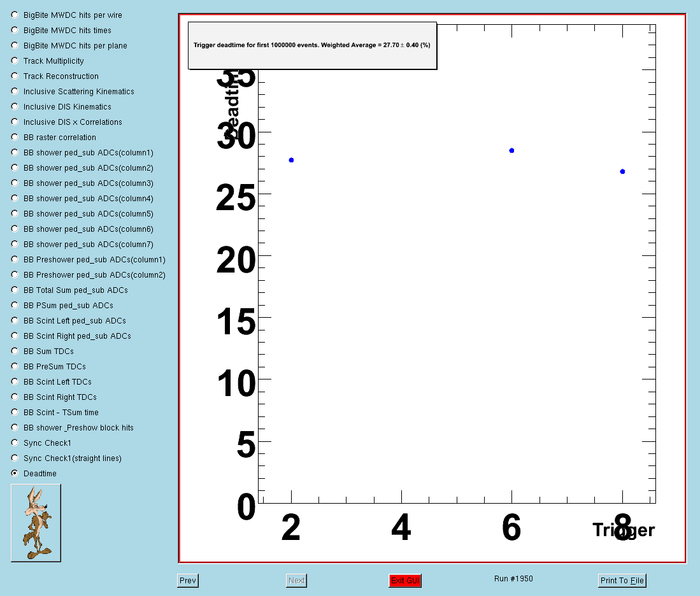Click the greyed-out Next button

pyautogui.click(x=296, y=580)
